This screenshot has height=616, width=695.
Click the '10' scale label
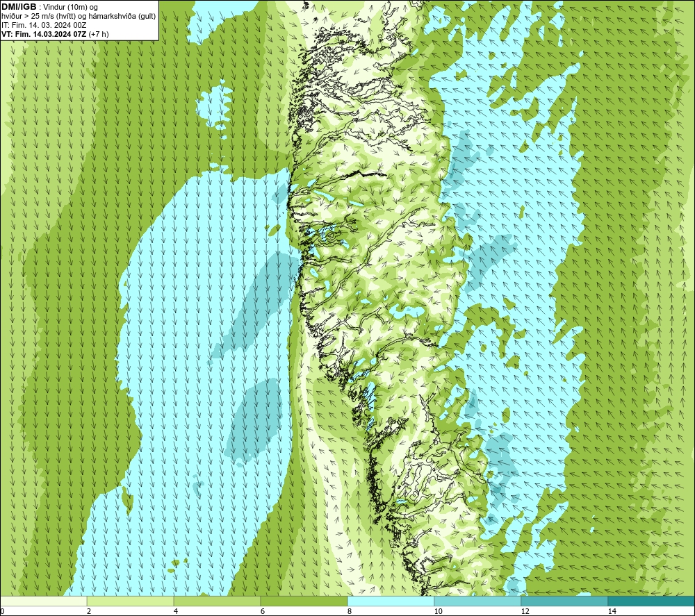point(438,611)
